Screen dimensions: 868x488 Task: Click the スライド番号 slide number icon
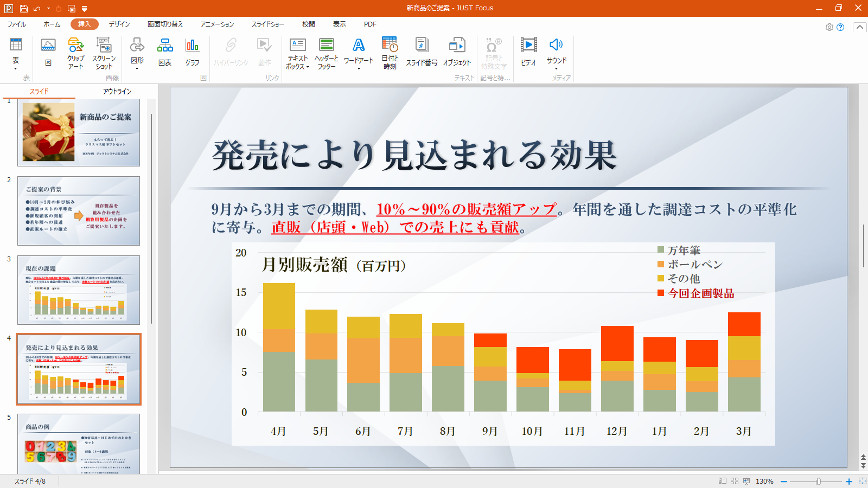coord(422,53)
